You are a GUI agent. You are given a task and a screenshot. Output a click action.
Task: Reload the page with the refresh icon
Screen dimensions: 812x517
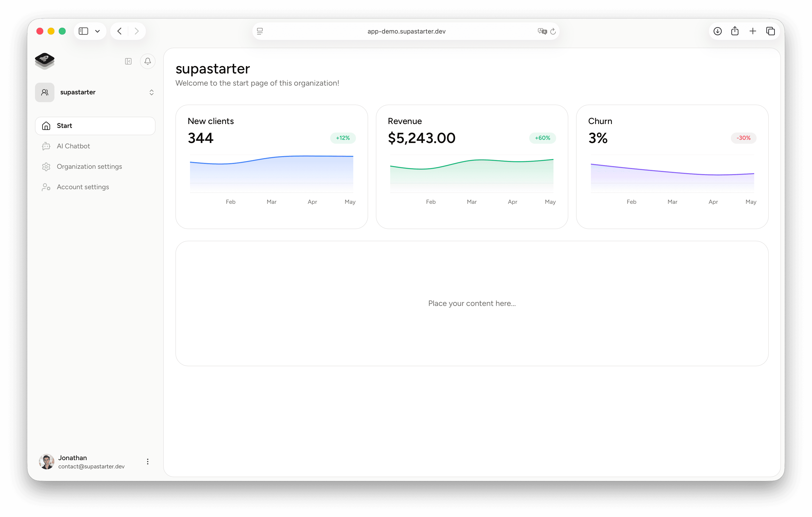point(553,31)
